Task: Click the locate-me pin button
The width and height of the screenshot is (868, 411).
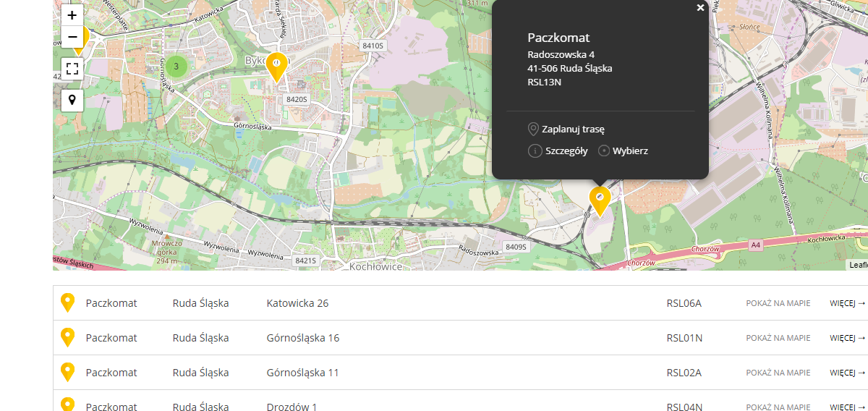Action: point(72,100)
